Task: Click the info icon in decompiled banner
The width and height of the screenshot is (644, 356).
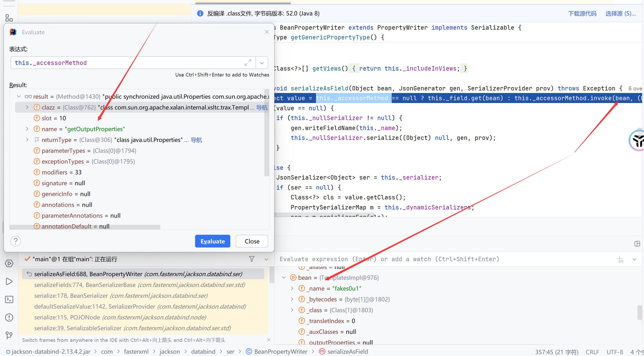Action: 200,13
